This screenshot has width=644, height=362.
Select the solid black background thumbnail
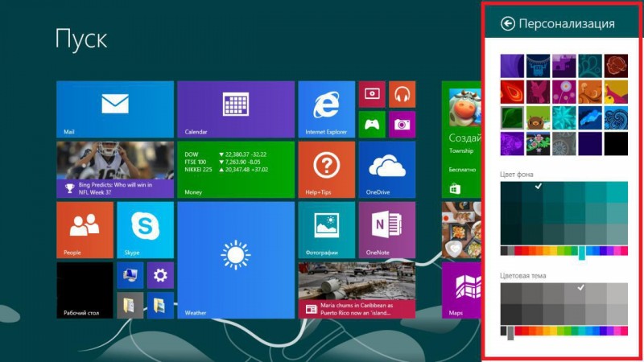click(616, 144)
